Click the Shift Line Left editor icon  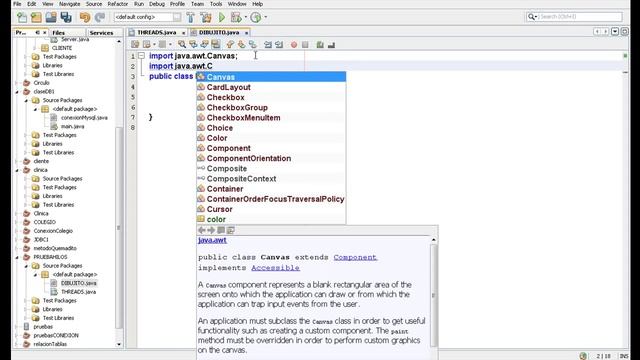click(268, 44)
